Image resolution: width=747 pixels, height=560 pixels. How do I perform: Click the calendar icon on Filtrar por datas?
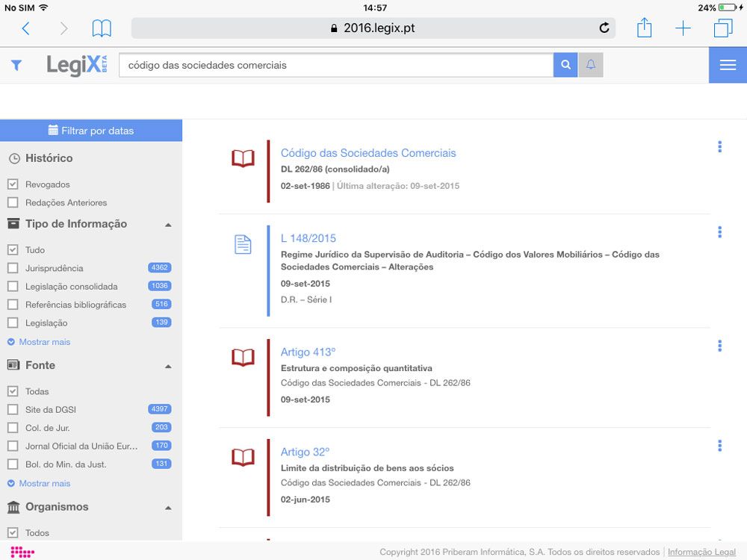pos(53,130)
